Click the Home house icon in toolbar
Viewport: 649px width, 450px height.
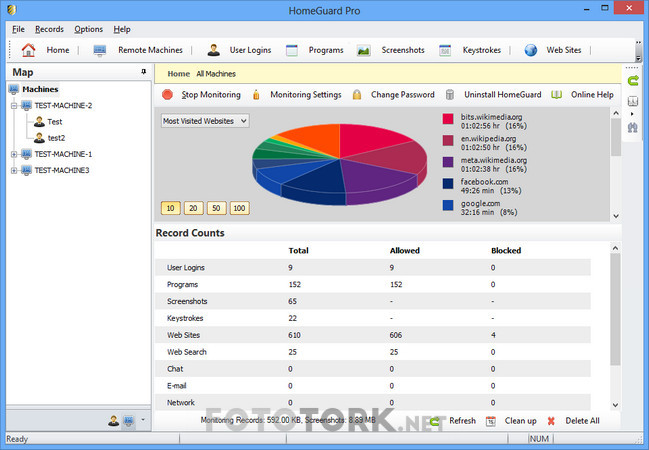pyautogui.click(x=28, y=50)
